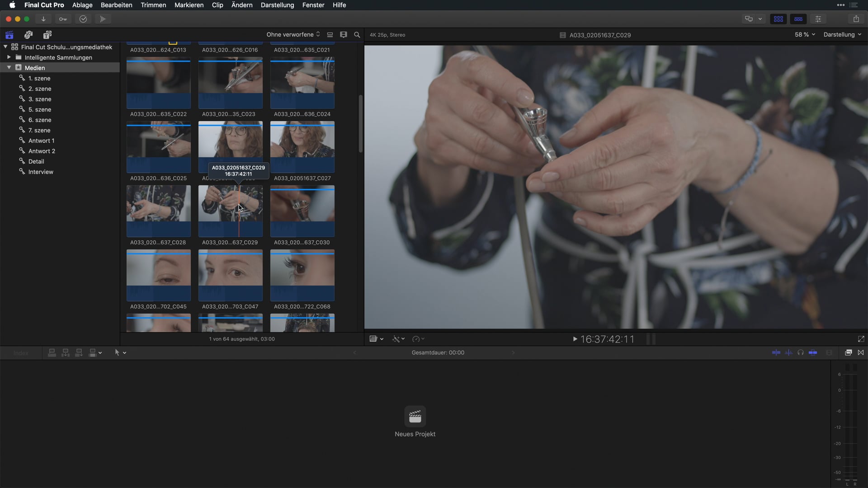This screenshot has height=488, width=868.
Task: Click the browser search magnifier icon
Action: (x=357, y=35)
